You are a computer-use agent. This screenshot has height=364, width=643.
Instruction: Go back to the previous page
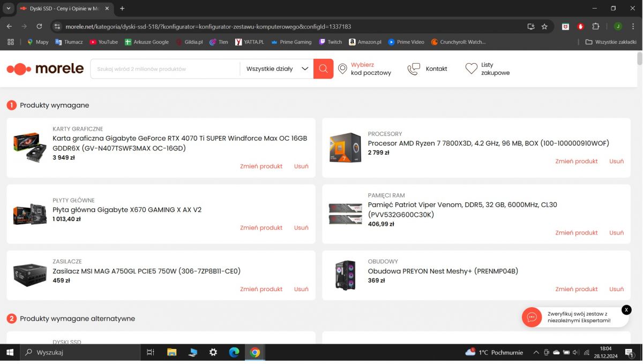[x=9, y=26]
